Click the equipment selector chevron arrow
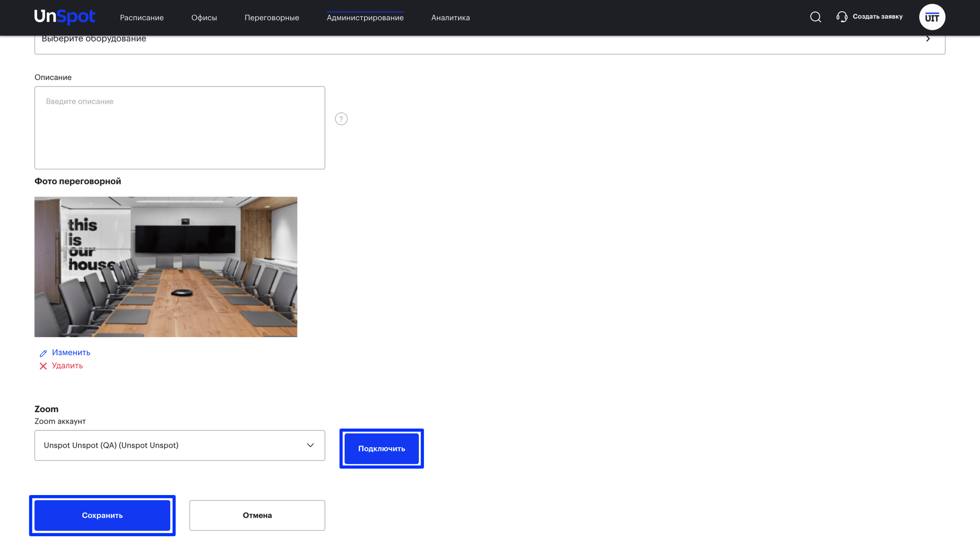The height and width of the screenshot is (550, 980). [928, 39]
